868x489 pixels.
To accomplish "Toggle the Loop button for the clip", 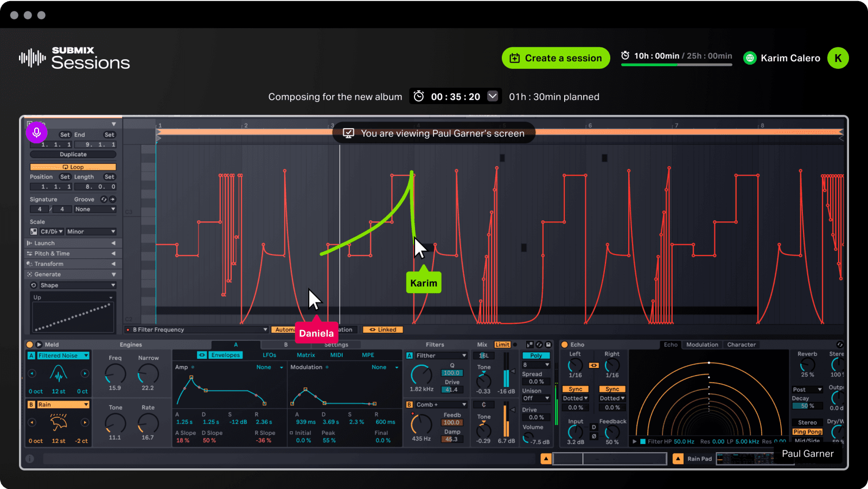I will tap(72, 167).
